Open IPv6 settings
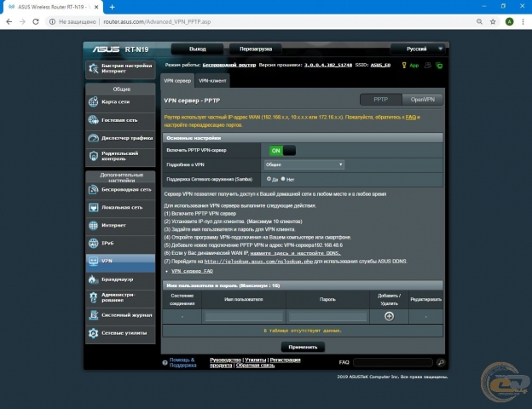The height and width of the screenshot is (409, 532). [120, 243]
